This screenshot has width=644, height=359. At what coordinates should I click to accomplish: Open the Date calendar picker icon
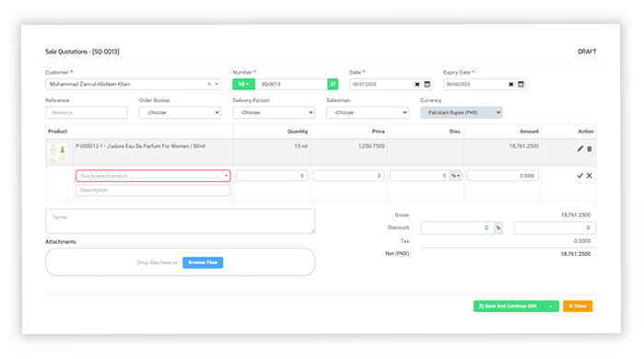(x=427, y=84)
